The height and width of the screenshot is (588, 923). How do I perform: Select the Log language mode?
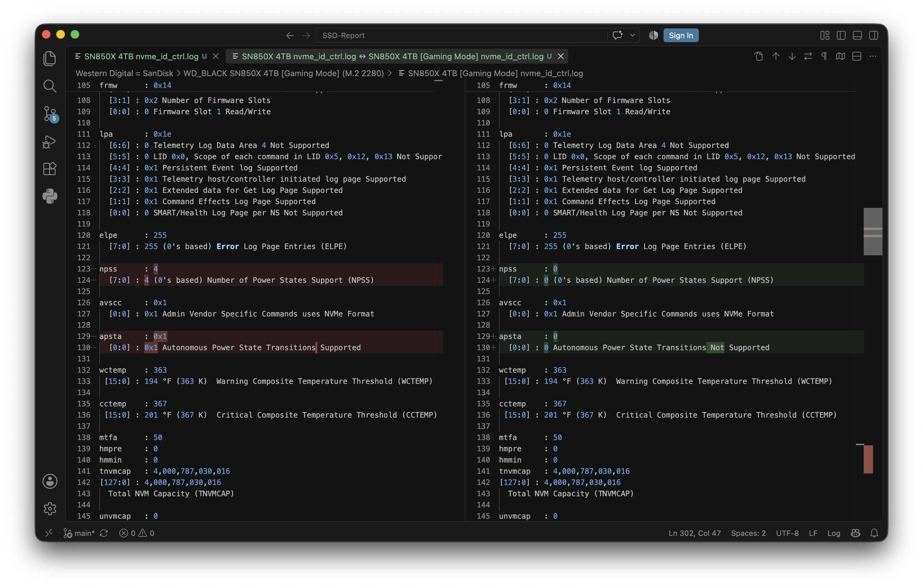tap(833, 533)
